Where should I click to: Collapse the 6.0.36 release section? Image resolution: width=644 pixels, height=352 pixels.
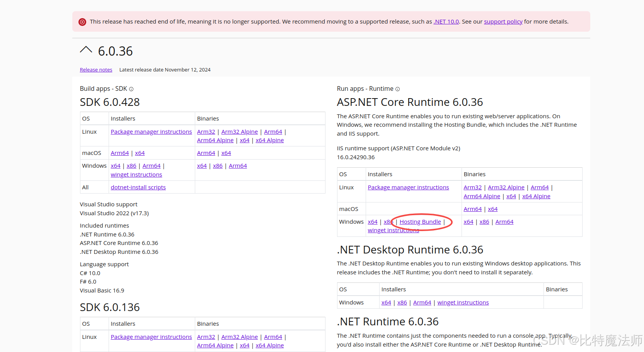(x=86, y=50)
